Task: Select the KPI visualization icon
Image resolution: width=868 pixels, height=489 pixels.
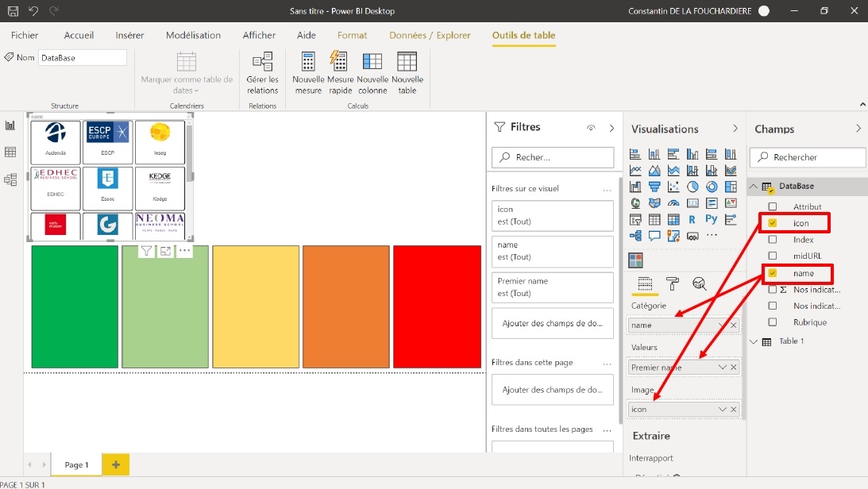Action: coord(731,203)
